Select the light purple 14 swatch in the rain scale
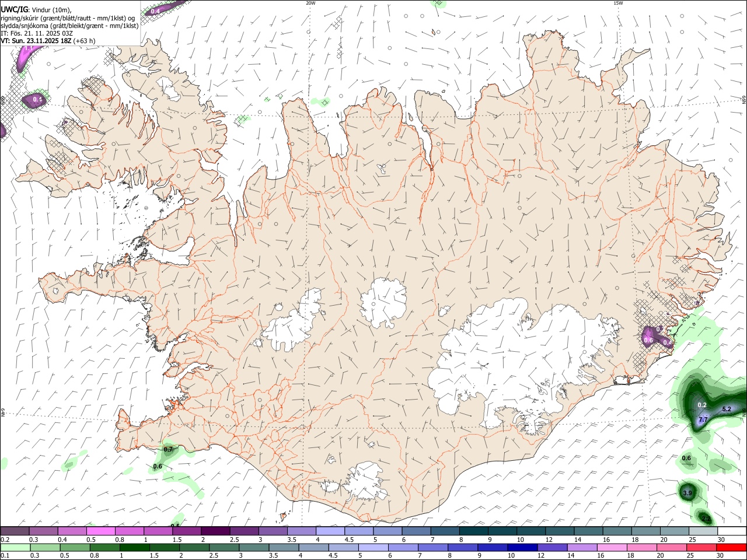The height and width of the screenshot is (560, 747). (582, 547)
